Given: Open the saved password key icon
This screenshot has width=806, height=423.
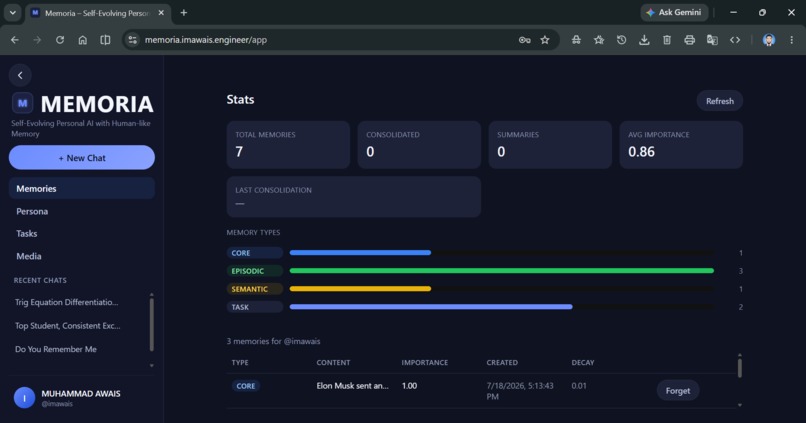Looking at the screenshot, I should tap(524, 40).
